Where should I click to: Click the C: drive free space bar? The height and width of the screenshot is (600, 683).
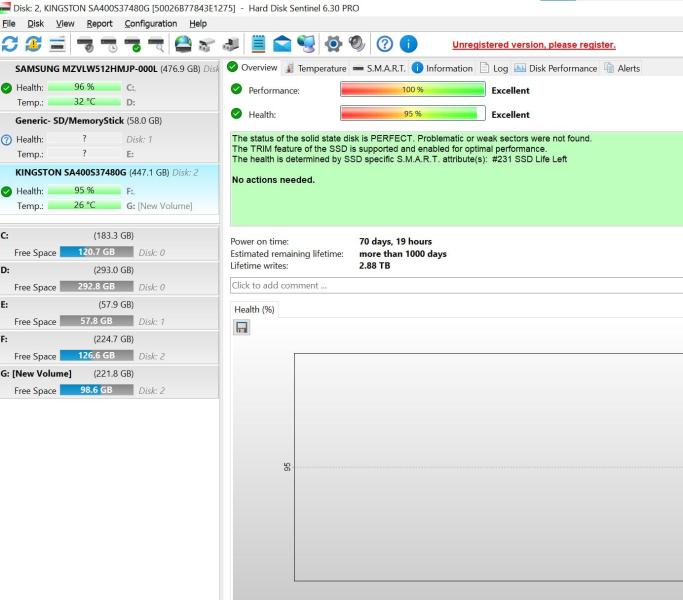tap(96, 253)
